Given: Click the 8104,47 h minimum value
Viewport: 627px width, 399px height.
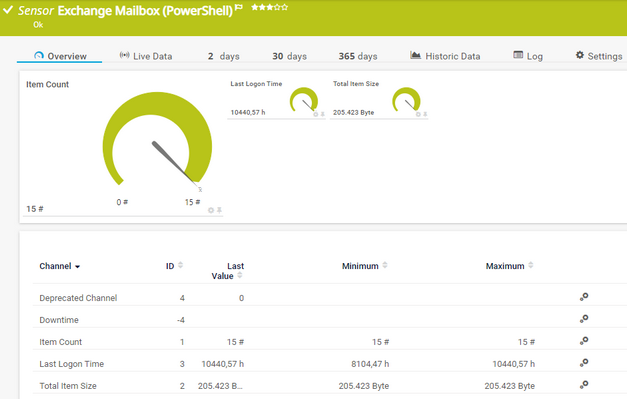Looking at the screenshot, I should click(x=370, y=364).
